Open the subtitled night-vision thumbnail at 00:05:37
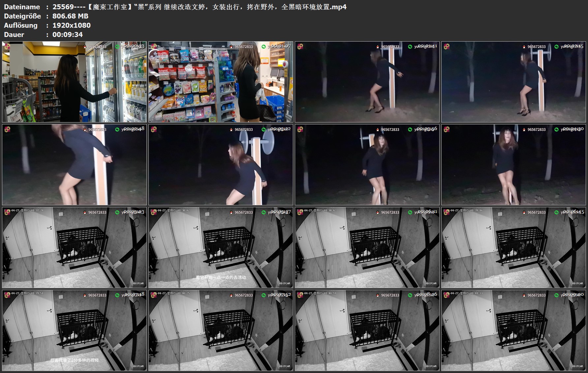 pos(221,248)
